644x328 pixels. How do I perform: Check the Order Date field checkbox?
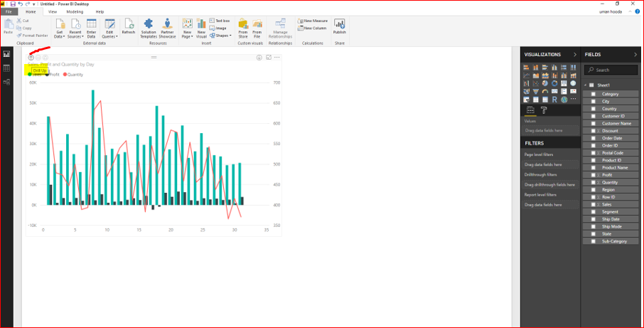coord(593,138)
